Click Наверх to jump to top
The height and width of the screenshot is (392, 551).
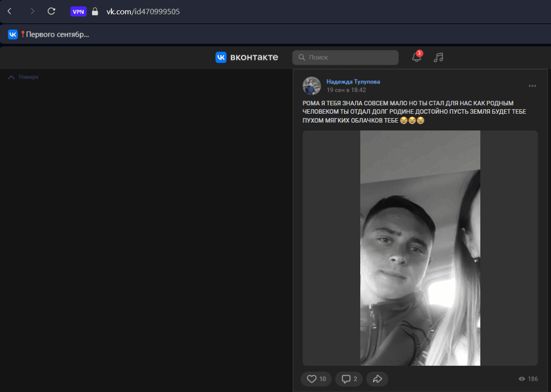23,77
